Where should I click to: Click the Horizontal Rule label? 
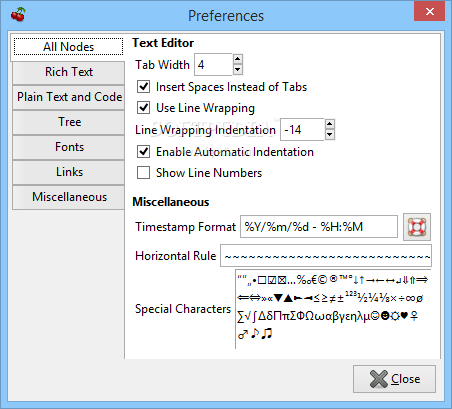(176, 256)
